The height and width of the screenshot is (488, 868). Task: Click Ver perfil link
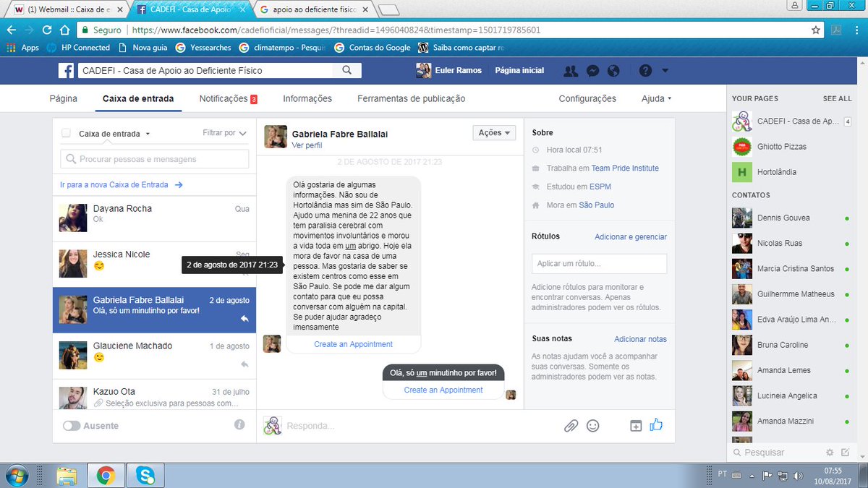click(x=307, y=145)
